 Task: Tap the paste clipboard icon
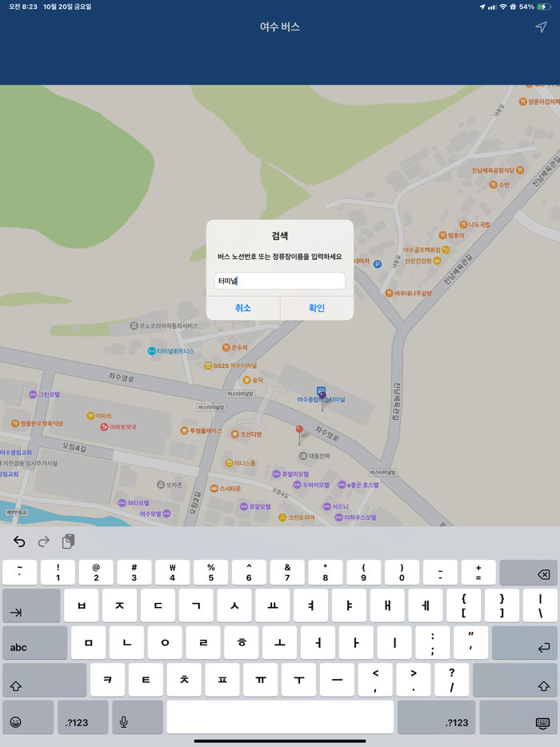click(68, 541)
